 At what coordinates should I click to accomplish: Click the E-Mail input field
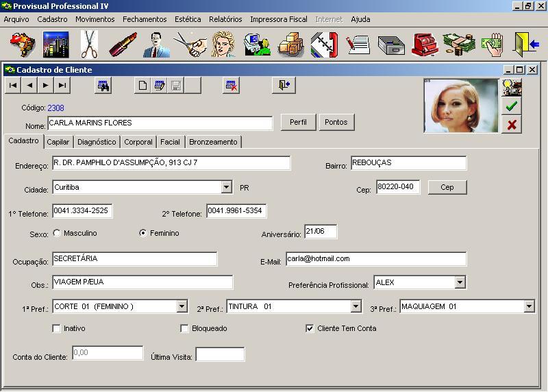375,258
